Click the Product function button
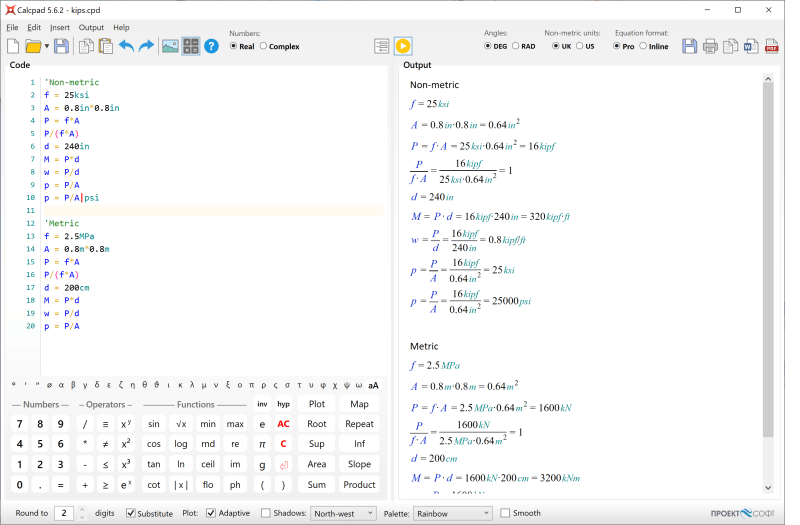800x525 pixels. click(x=359, y=485)
